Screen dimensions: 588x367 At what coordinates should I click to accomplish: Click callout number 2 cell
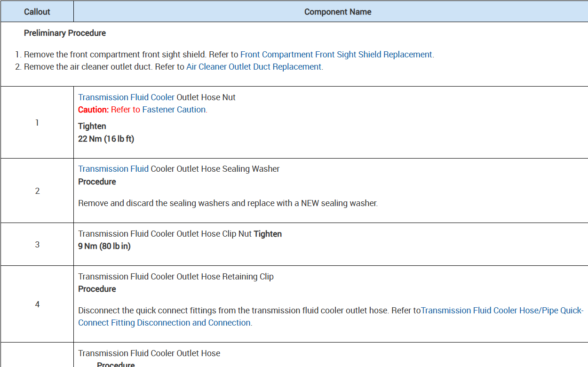click(37, 191)
